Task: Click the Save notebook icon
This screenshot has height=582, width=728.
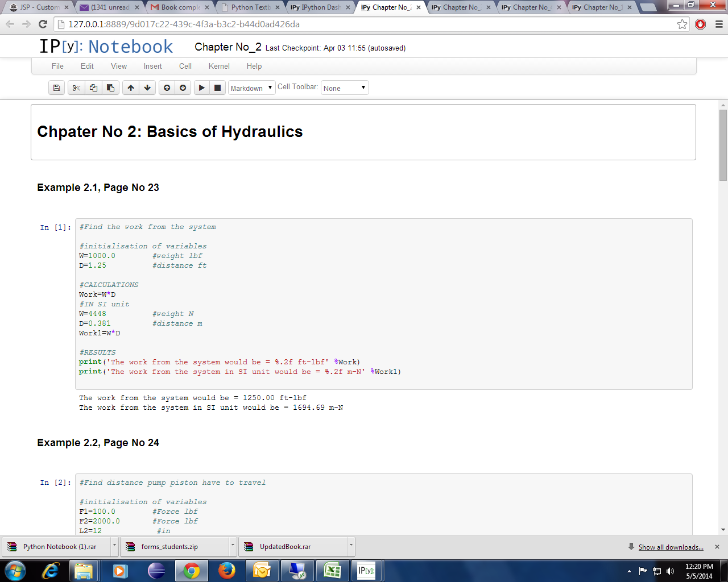Action: click(56, 88)
